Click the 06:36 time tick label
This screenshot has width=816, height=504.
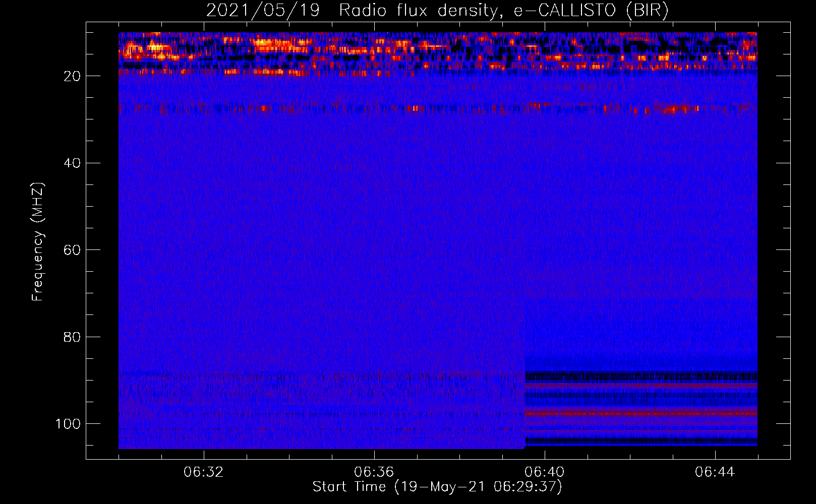[374, 472]
